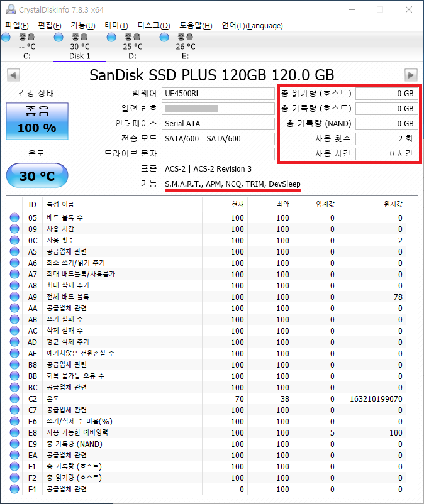Click status orb of the AA row
Image resolution: width=424 pixels, height=504 pixels.
click(x=14, y=307)
